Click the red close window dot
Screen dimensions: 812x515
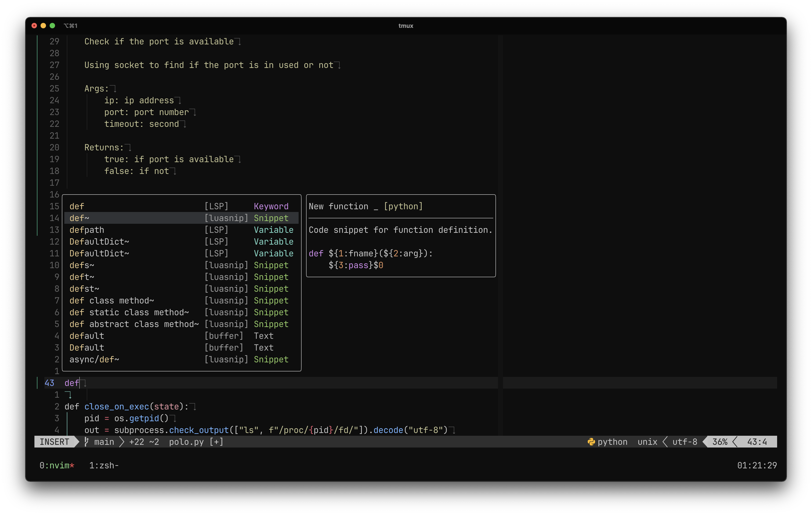34,26
